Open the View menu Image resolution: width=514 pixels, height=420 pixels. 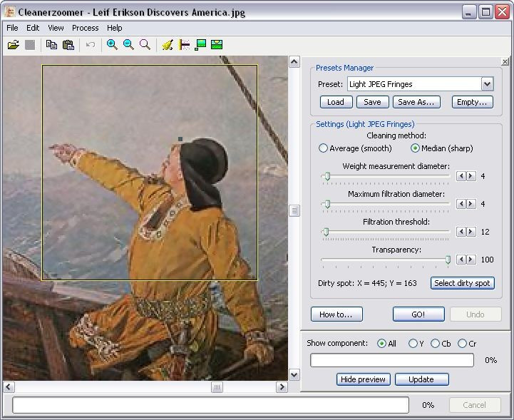[x=56, y=28]
